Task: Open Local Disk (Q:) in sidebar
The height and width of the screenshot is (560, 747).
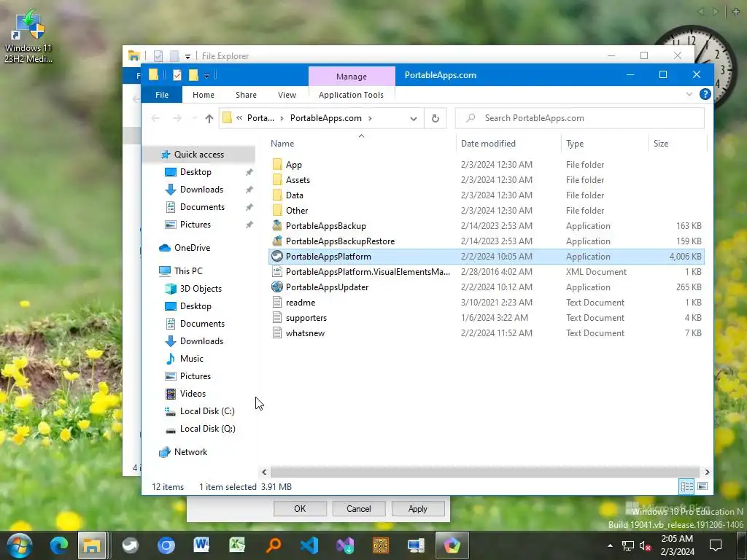Action: tap(207, 429)
